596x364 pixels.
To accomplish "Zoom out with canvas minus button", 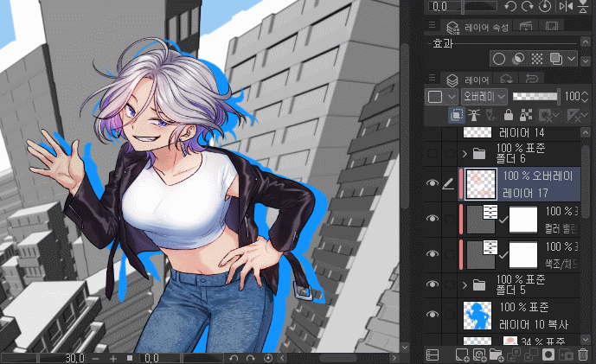I will [x=96, y=358].
